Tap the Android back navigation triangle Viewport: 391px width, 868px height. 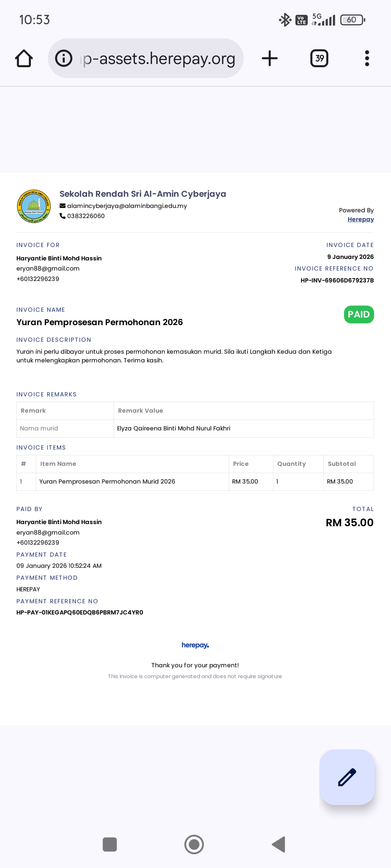pos(279,844)
